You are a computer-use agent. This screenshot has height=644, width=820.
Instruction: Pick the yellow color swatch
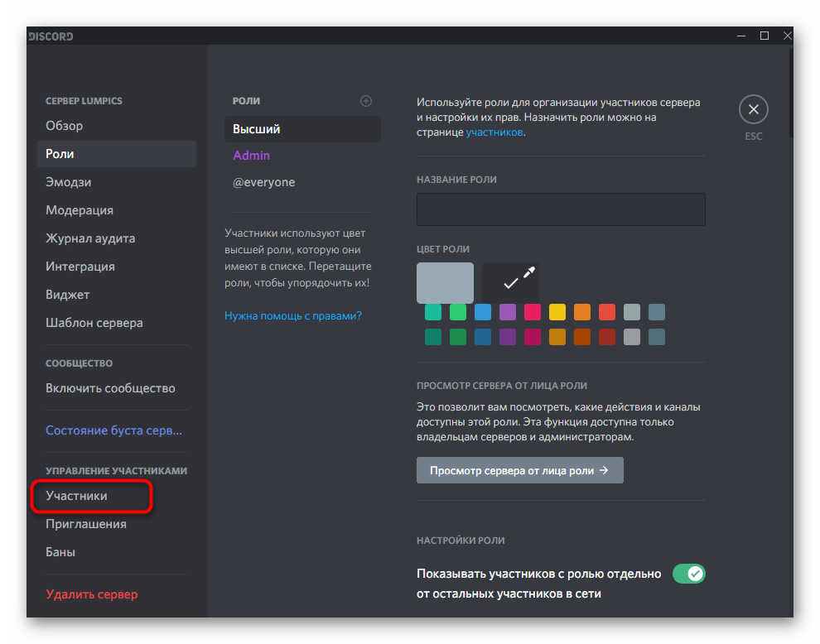point(557,312)
